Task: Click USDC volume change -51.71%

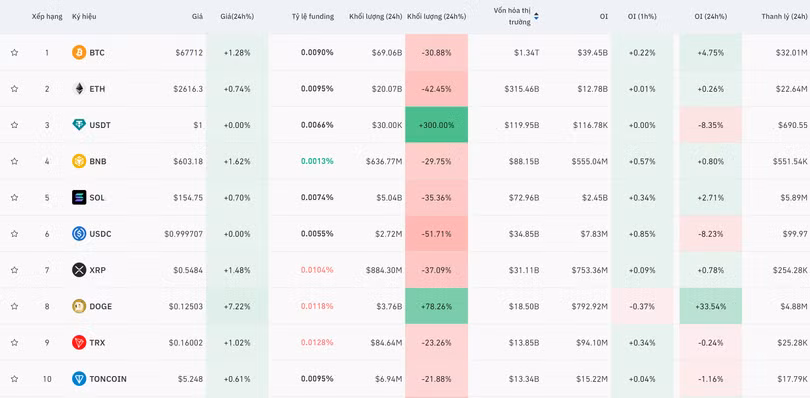Action: [437, 234]
